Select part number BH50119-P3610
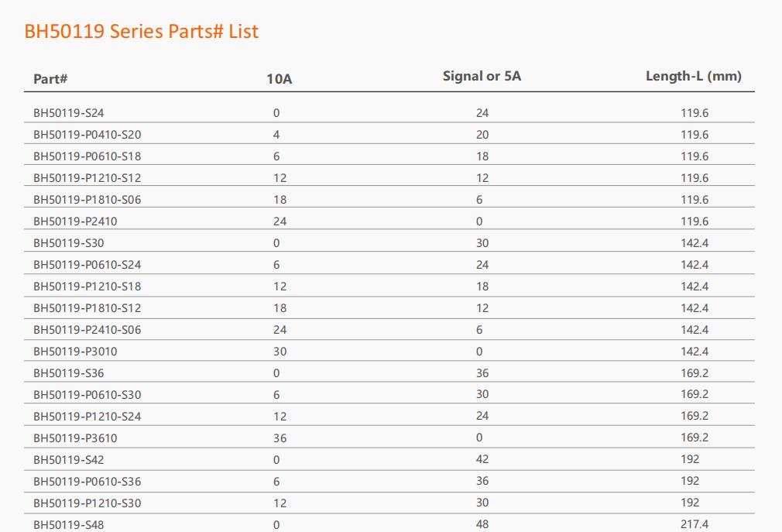Image resolution: width=782 pixels, height=532 pixels. (75, 438)
